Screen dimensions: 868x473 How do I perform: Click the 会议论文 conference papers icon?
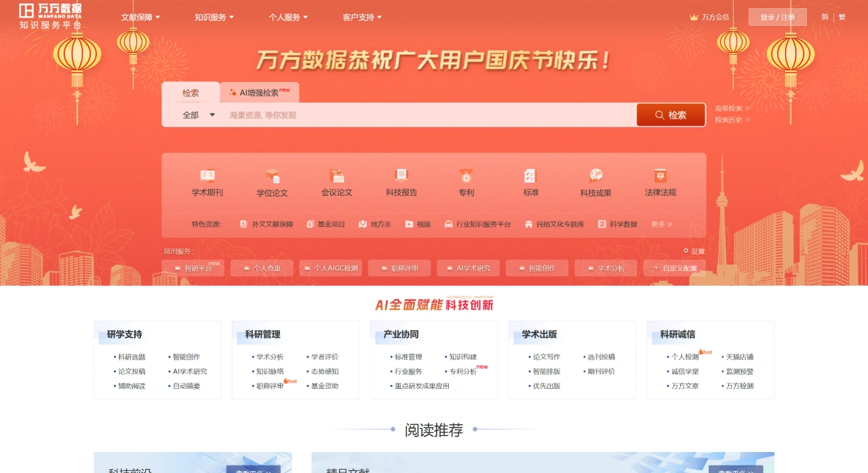[x=337, y=182]
